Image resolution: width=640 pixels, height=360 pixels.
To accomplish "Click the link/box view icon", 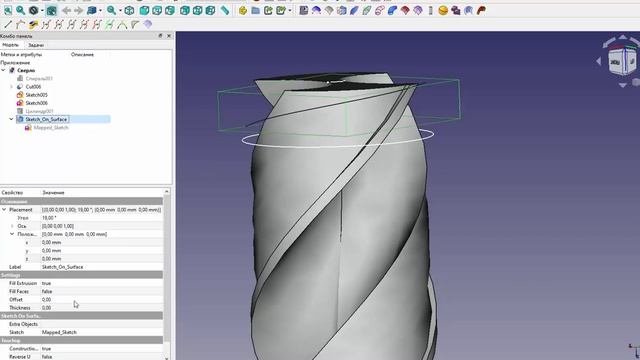I will (92, 11).
